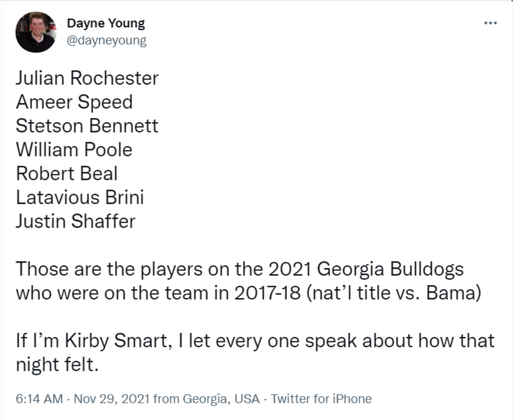Click the name William Poole in tweet
This screenshot has height=420, width=514.
point(74,150)
